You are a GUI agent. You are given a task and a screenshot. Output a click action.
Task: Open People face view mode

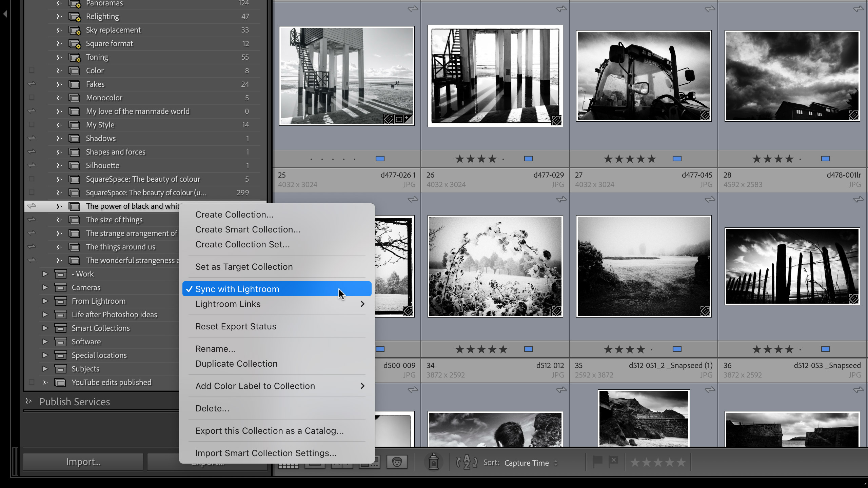[x=397, y=462]
